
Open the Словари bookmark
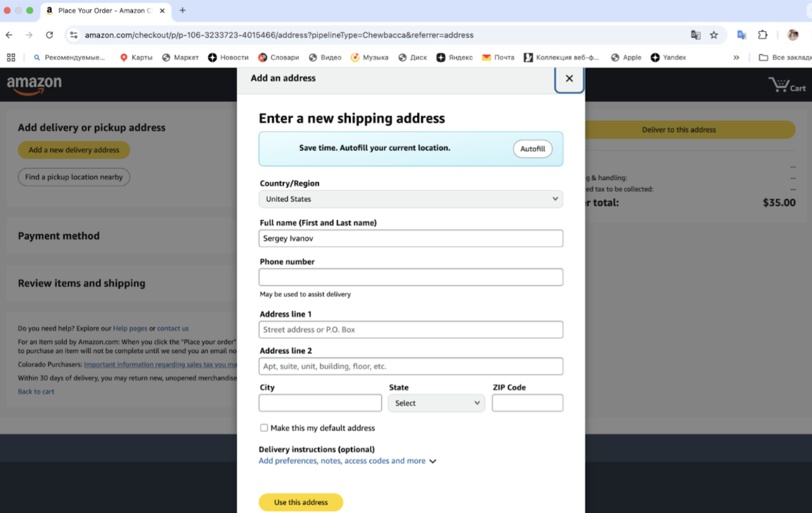pyautogui.click(x=279, y=58)
